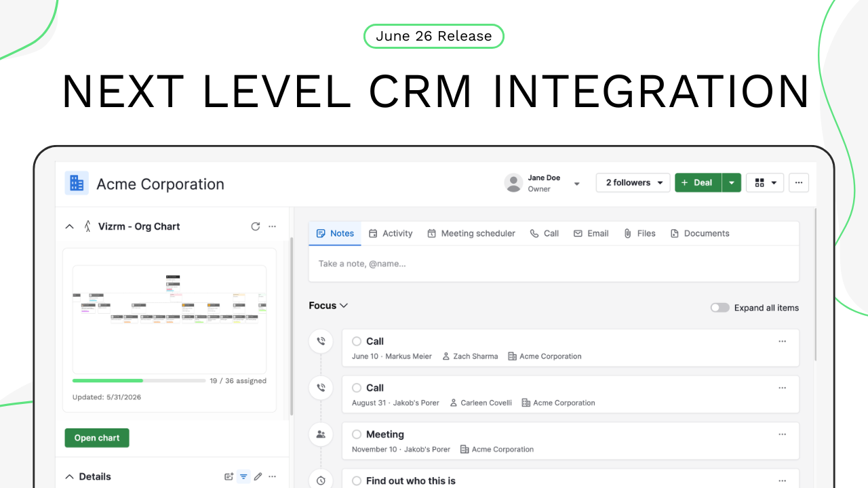This screenshot has height=488, width=868.
Task: Collapse the Details section
Action: (x=69, y=476)
